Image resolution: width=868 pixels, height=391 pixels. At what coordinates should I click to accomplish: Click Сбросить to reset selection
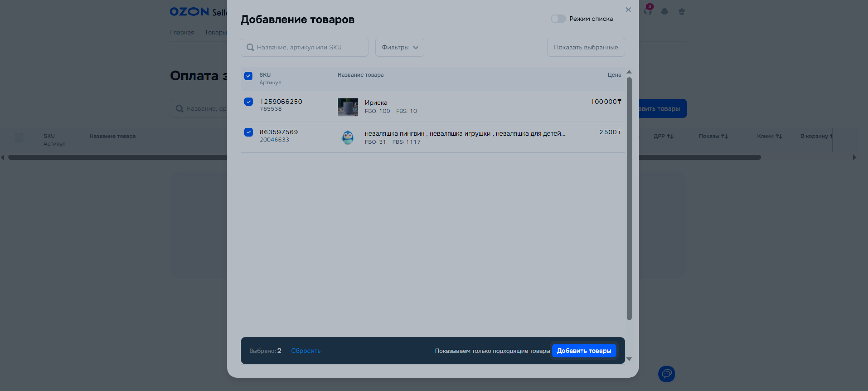tap(306, 351)
